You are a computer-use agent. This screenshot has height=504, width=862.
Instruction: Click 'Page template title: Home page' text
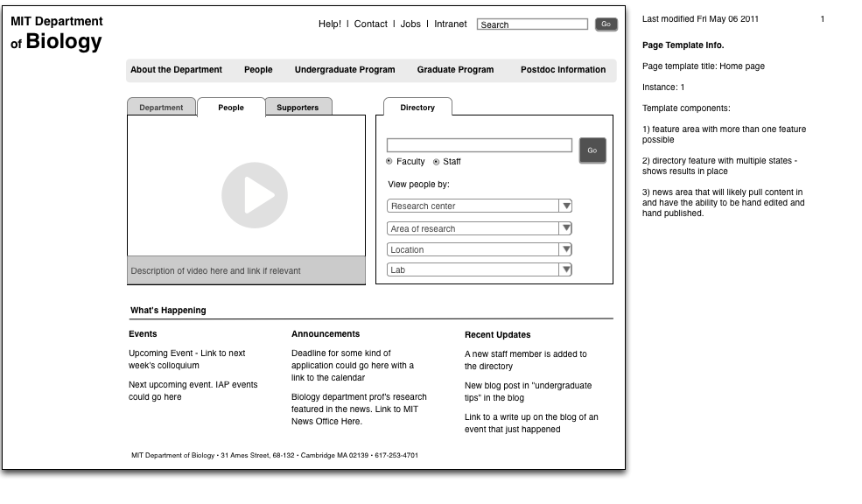coord(703,66)
